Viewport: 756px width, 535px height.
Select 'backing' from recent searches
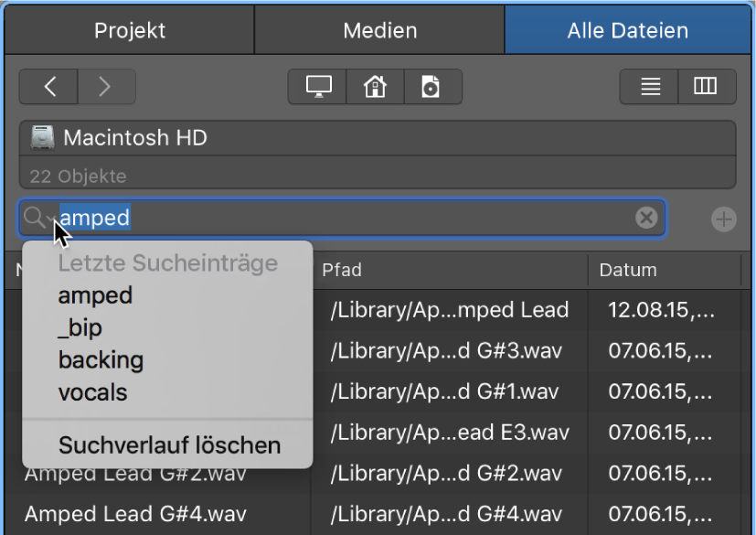coord(101,360)
